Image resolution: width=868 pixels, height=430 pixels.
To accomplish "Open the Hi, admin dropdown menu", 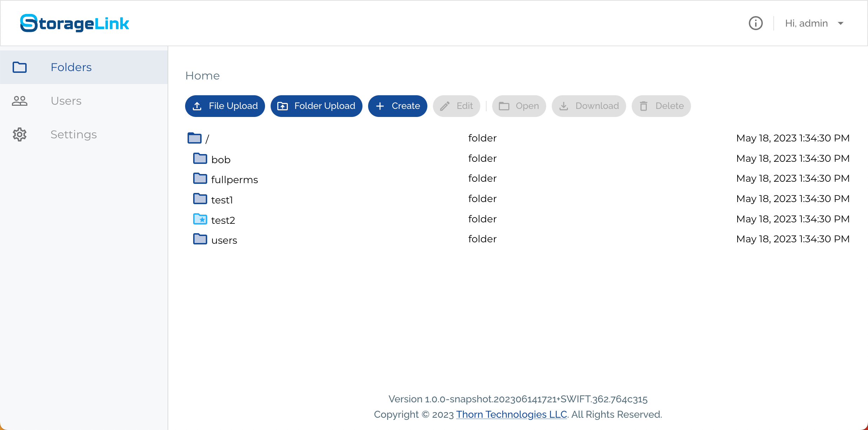I will click(814, 23).
